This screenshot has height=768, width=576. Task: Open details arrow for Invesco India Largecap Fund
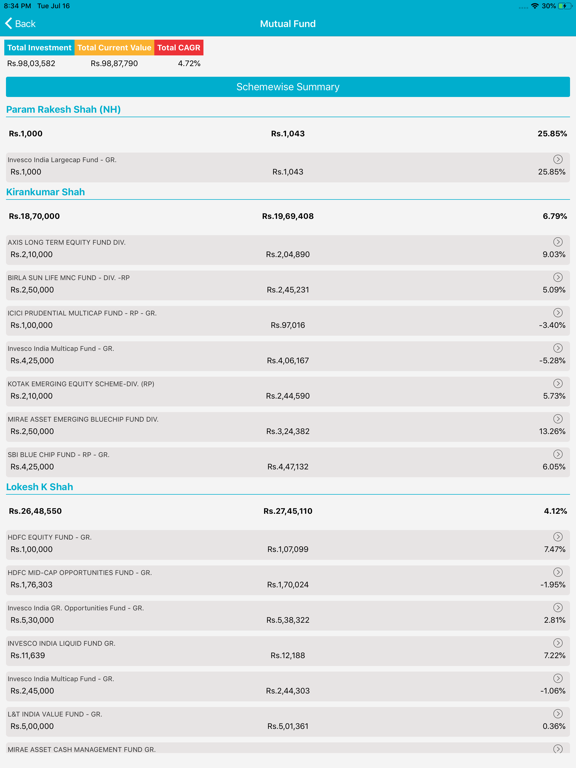(x=557, y=159)
